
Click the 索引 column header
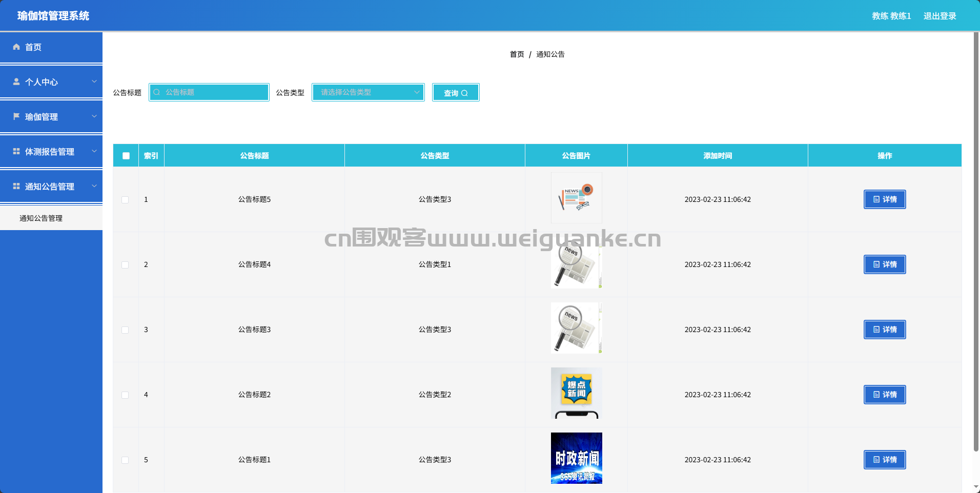click(x=151, y=156)
